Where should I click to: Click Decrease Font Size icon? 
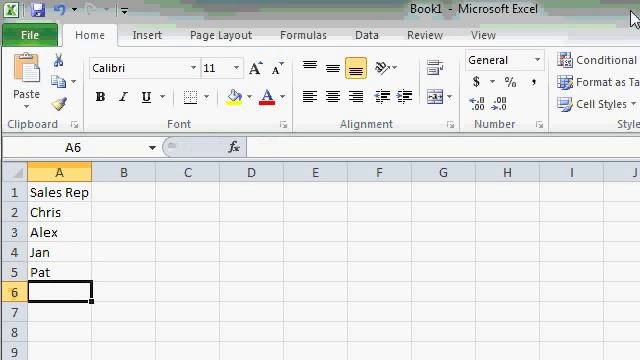[x=278, y=68]
